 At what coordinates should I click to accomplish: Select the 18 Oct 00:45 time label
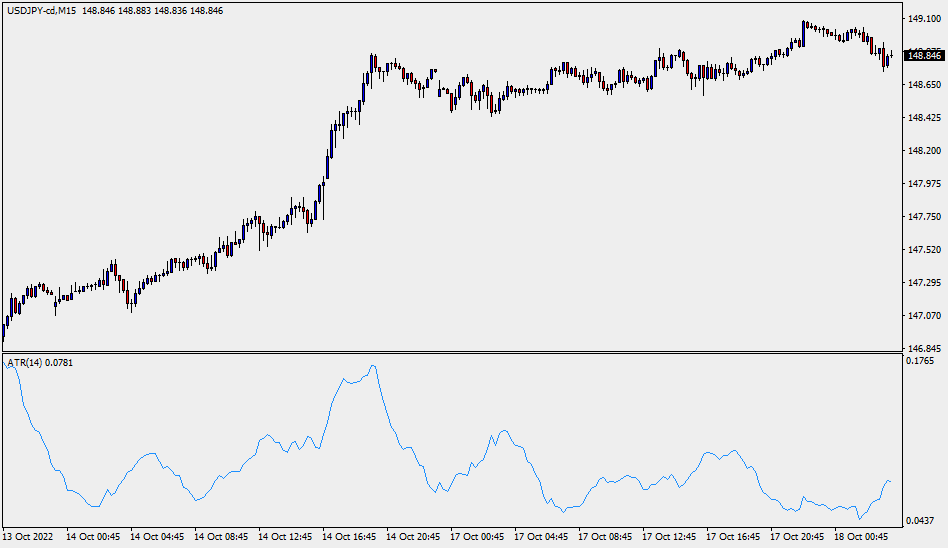[862, 537]
